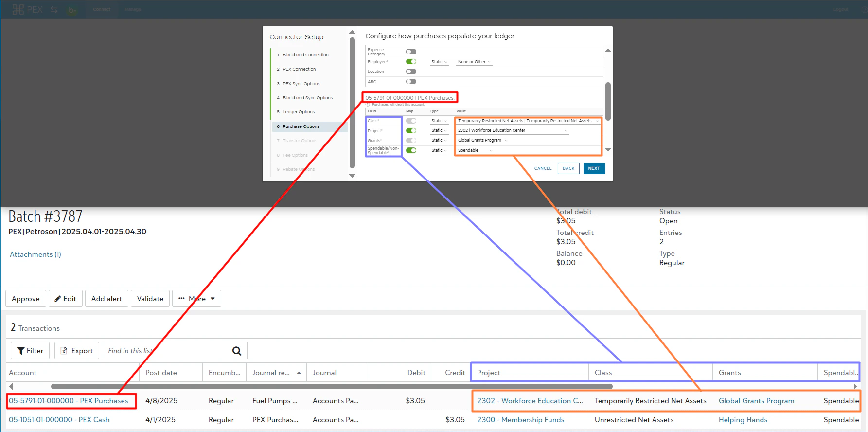Open Grants type Static dropdown

point(439,140)
